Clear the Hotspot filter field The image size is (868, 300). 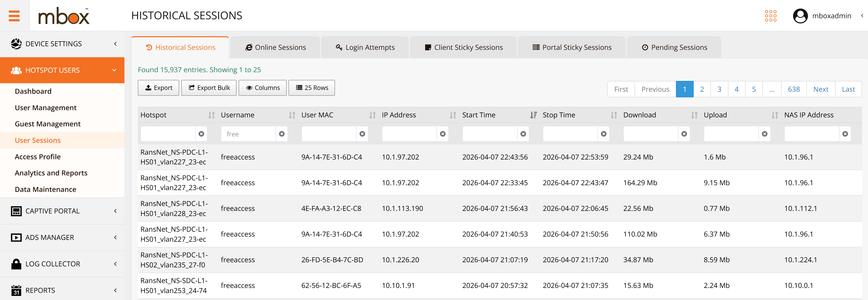[201, 134]
